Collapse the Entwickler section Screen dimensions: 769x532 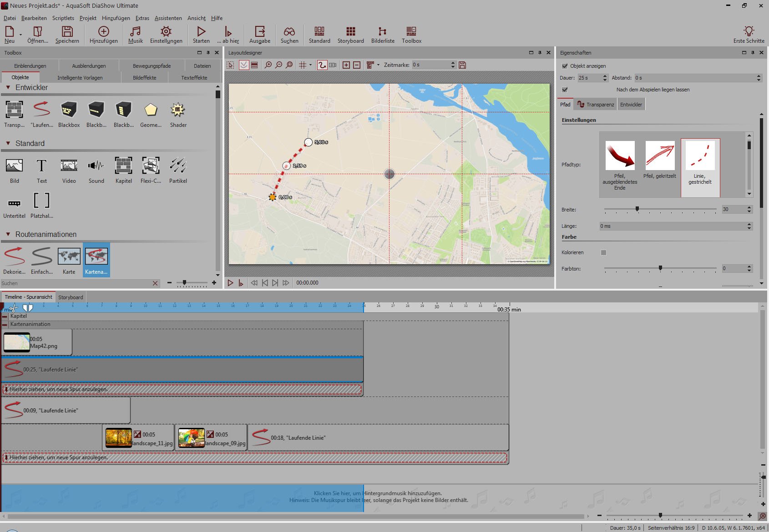coord(8,87)
